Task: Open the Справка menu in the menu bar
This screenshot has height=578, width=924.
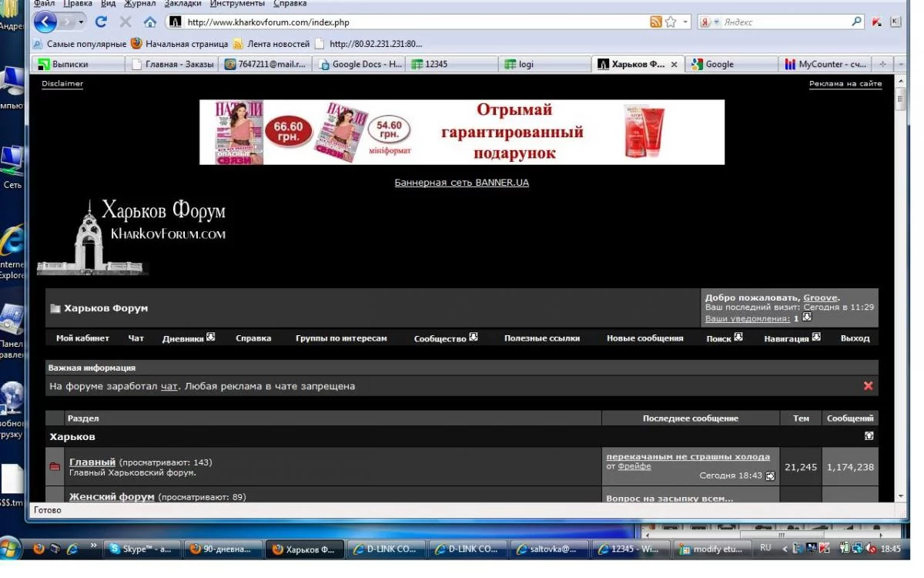Action: (x=290, y=4)
